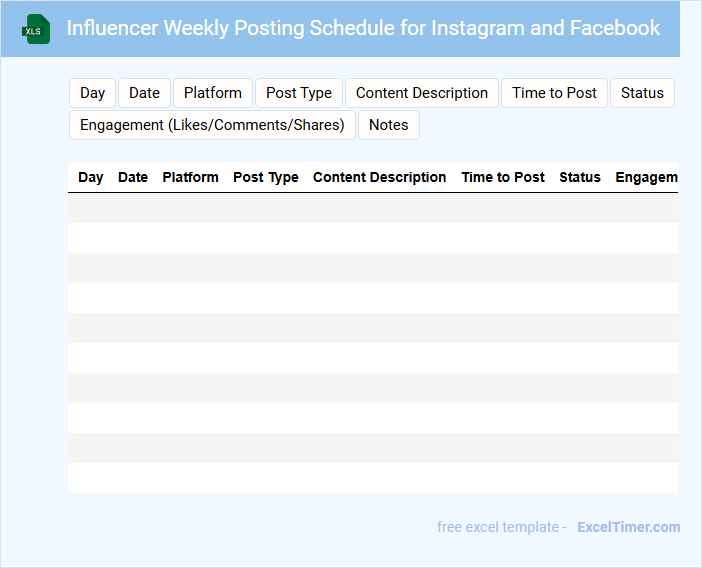Select the Time to Post tag
The width and height of the screenshot is (702, 568).
pyautogui.click(x=554, y=93)
